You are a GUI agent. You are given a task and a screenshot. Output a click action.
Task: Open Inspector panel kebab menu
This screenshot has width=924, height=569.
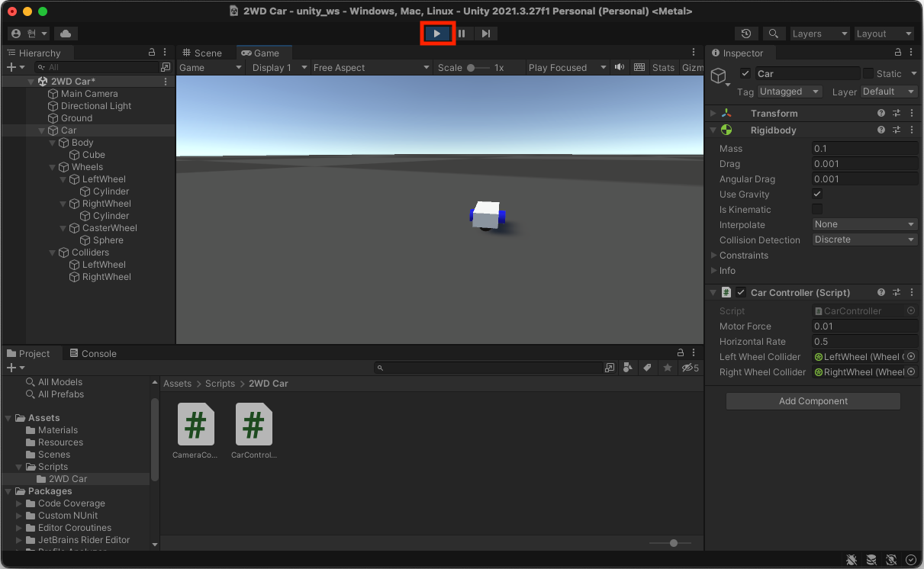[x=913, y=53]
